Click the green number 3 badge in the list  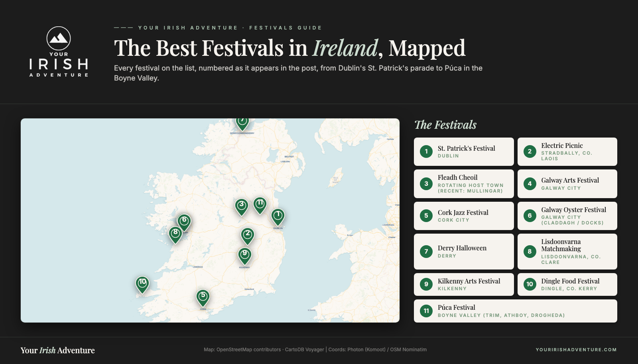[426, 184]
